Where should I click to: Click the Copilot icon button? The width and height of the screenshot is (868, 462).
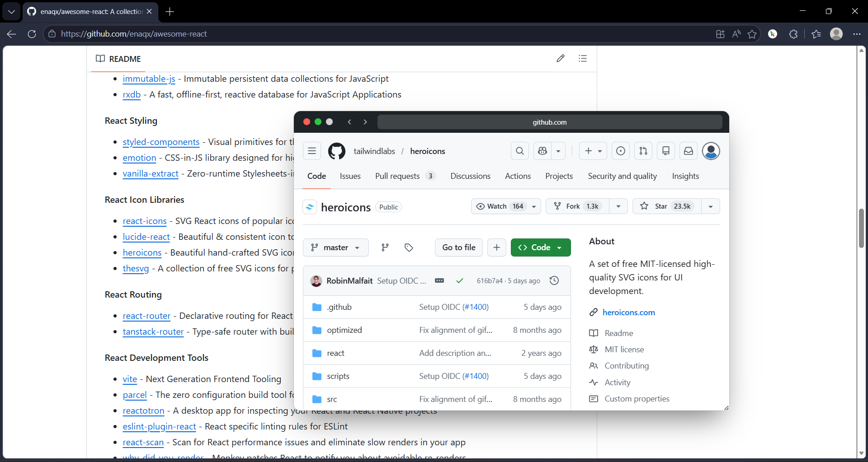(x=542, y=151)
